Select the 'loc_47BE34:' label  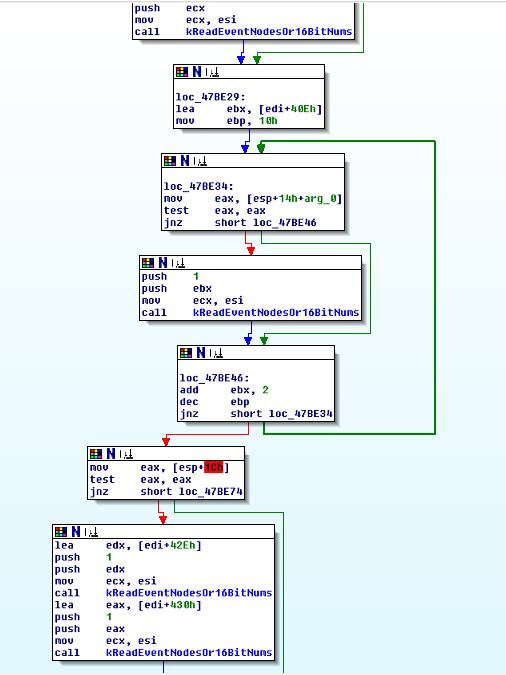(x=199, y=186)
